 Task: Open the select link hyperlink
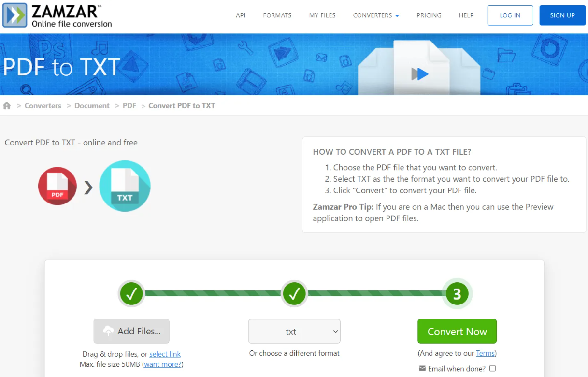pyautogui.click(x=165, y=354)
